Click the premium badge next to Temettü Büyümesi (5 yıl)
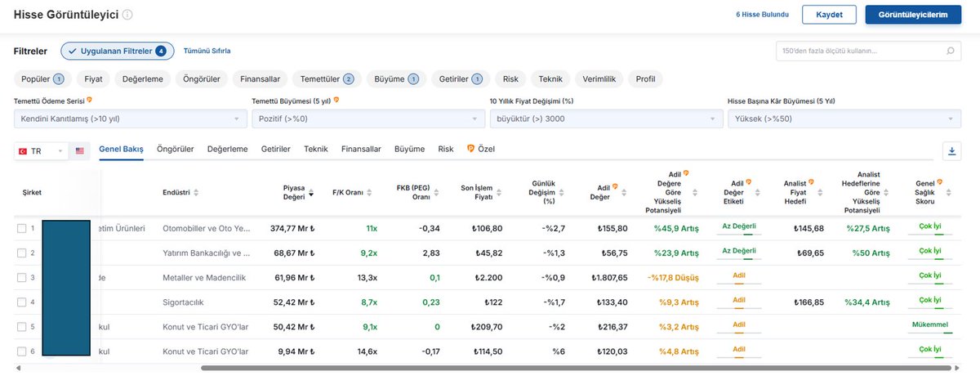 coord(336,101)
